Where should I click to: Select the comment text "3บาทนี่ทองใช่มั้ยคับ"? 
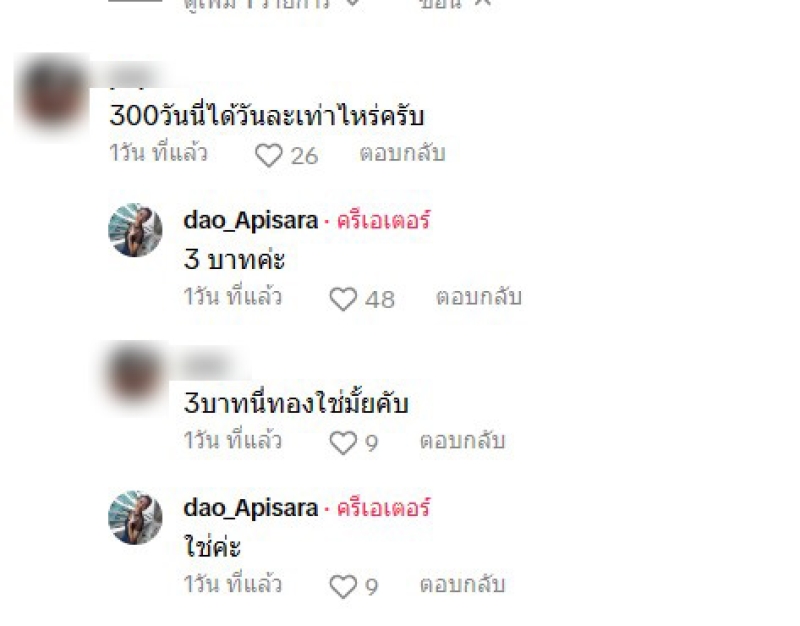point(296,403)
